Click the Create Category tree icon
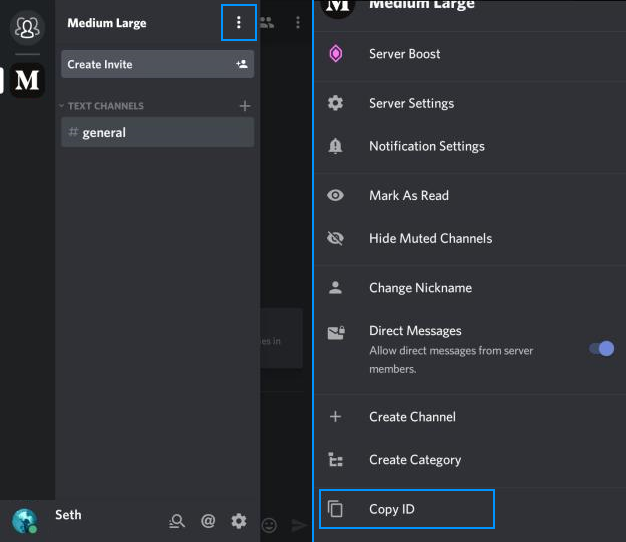The image size is (626, 542). click(x=335, y=459)
